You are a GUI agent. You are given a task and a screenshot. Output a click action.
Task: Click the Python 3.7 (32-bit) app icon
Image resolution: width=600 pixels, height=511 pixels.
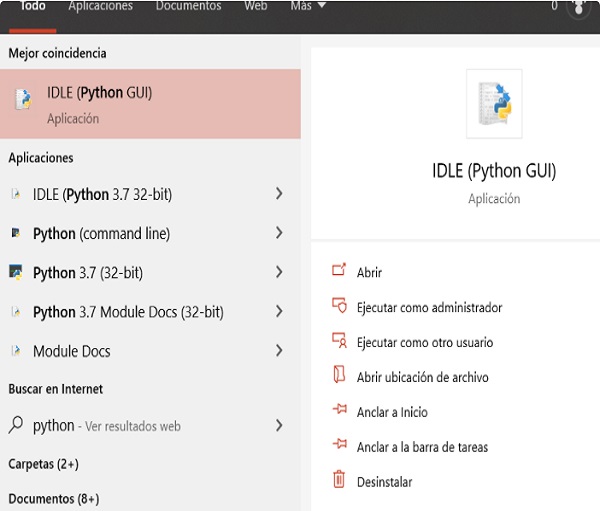coord(16,272)
